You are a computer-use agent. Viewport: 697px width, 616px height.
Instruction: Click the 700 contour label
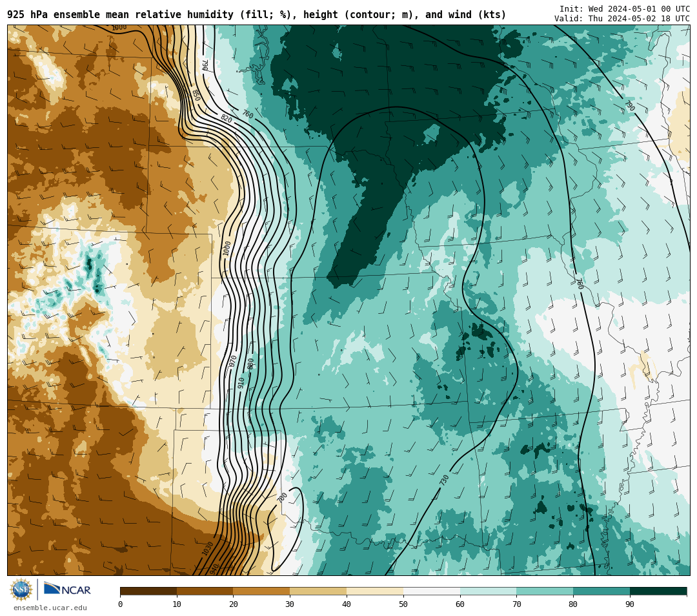(x=282, y=497)
